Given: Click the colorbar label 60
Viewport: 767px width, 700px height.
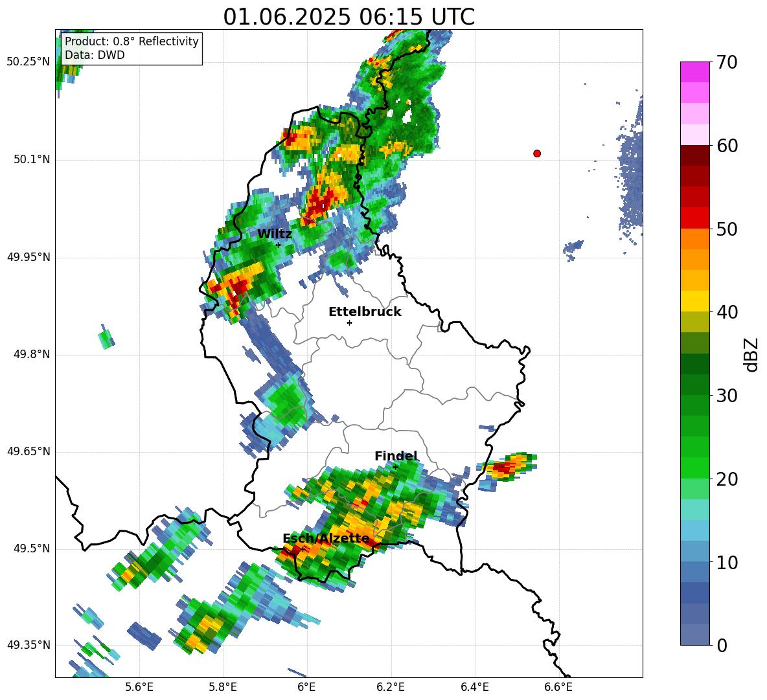Looking at the screenshot, I should [x=727, y=146].
